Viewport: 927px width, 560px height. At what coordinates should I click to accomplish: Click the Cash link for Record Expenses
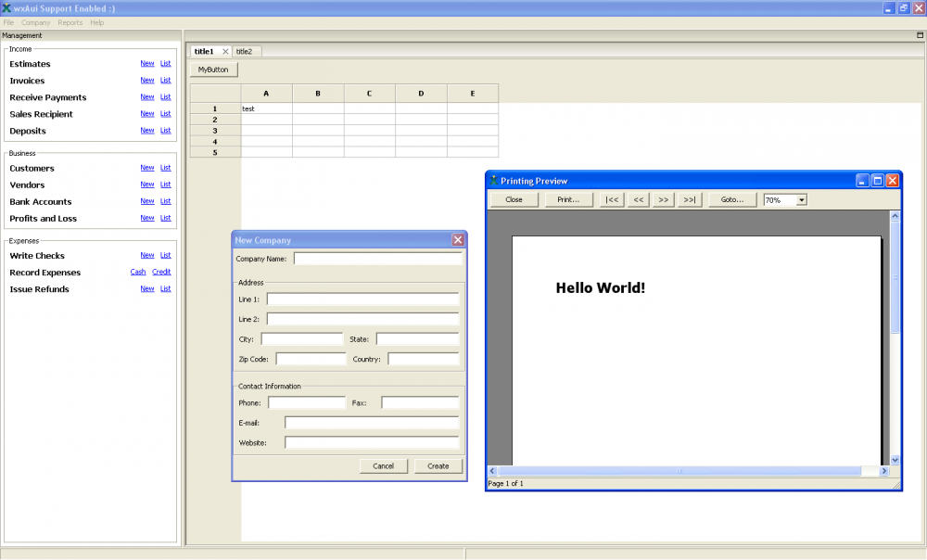(138, 272)
